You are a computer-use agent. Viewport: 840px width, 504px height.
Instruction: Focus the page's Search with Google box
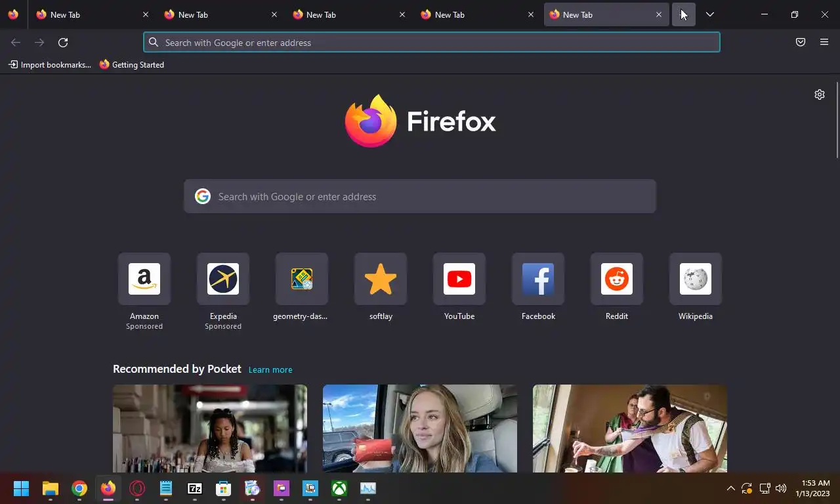point(420,196)
